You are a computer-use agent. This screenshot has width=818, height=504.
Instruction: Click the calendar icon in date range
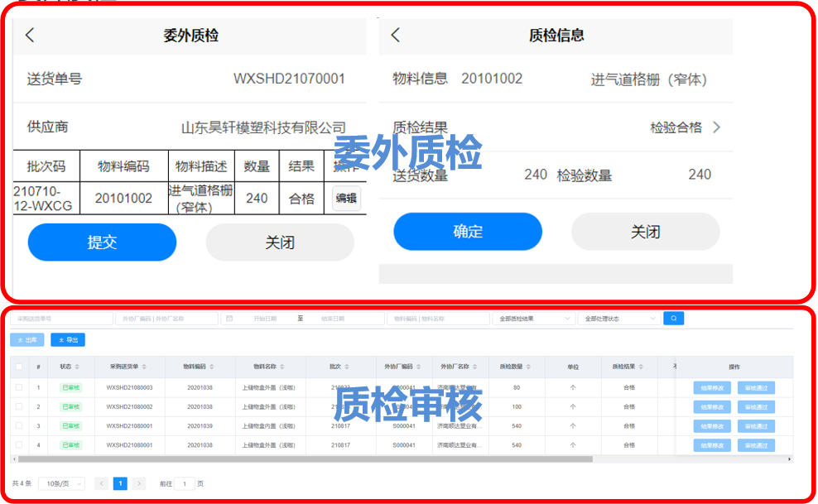click(x=229, y=319)
